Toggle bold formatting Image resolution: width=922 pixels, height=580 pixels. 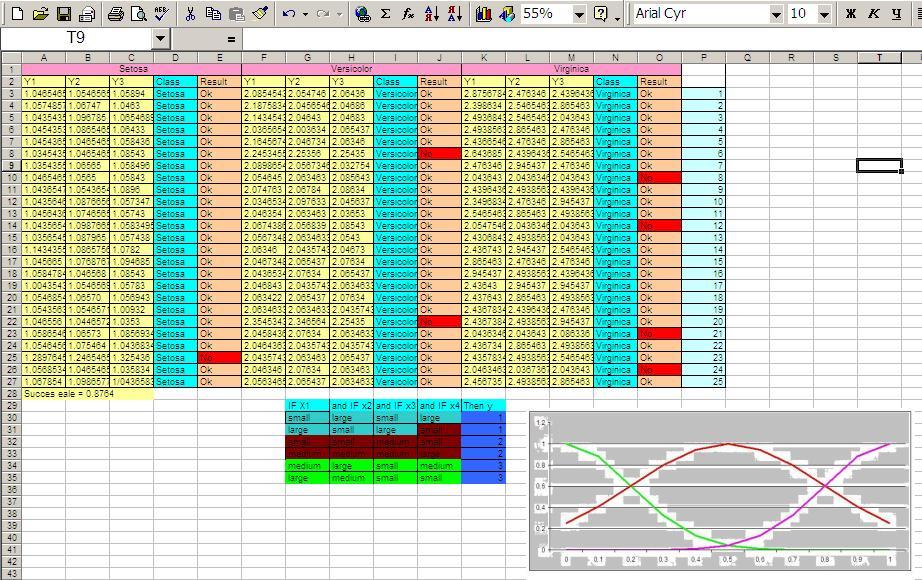[851, 14]
